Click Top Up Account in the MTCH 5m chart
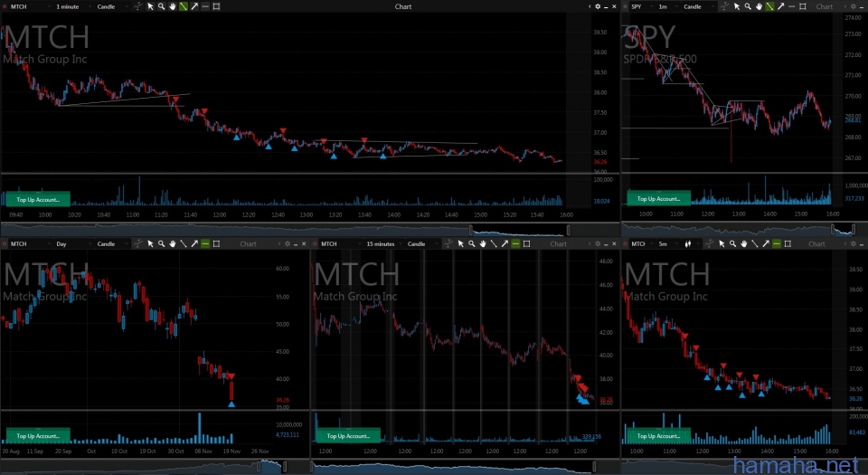 (x=658, y=436)
